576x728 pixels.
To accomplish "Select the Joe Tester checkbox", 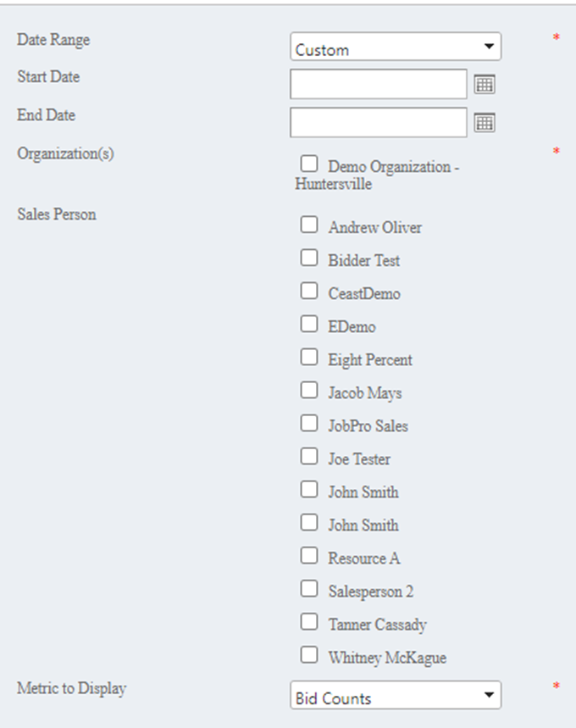I will pyautogui.click(x=309, y=456).
